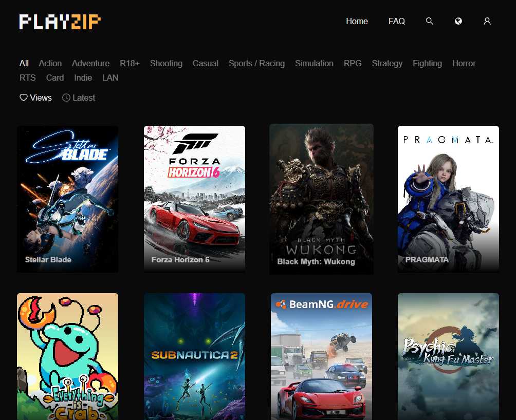Open the globe language icon

(458, 21)
